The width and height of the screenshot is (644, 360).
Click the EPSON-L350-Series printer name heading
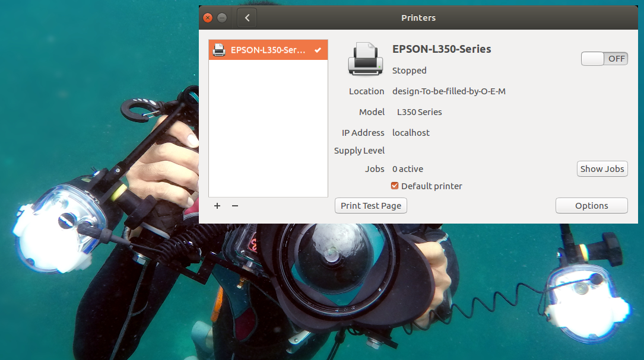tap(442, 49)
